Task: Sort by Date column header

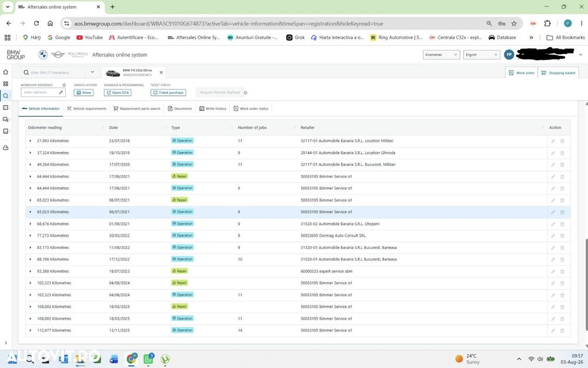Action: 113,128
